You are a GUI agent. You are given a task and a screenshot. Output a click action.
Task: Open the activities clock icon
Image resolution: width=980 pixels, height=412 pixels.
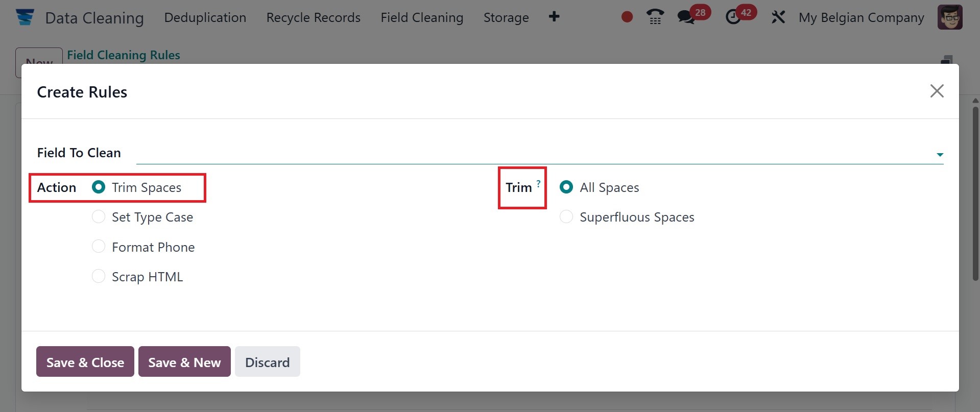pyautogui.click(x=733, y=17)
